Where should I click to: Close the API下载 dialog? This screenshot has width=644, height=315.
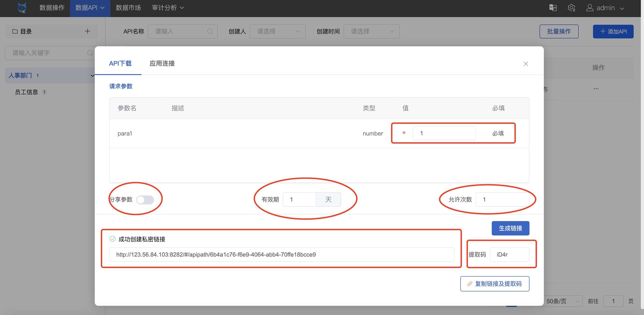pos(526,64)
